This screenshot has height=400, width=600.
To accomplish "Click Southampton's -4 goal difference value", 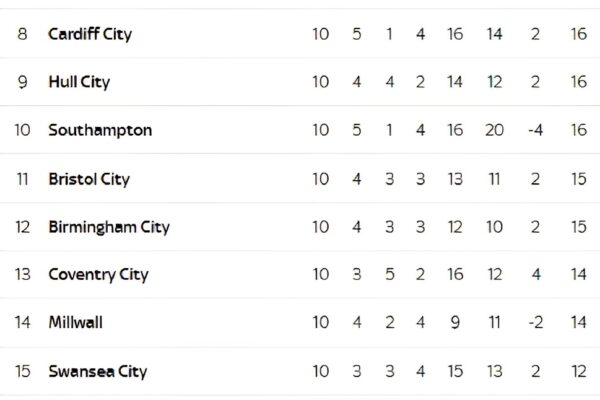I will (x=535, y=130).
